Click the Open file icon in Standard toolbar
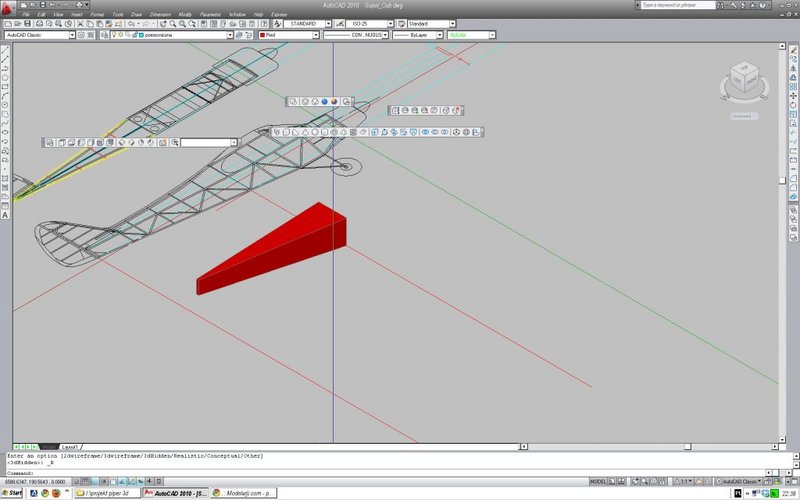 click(x=17, y=24)
